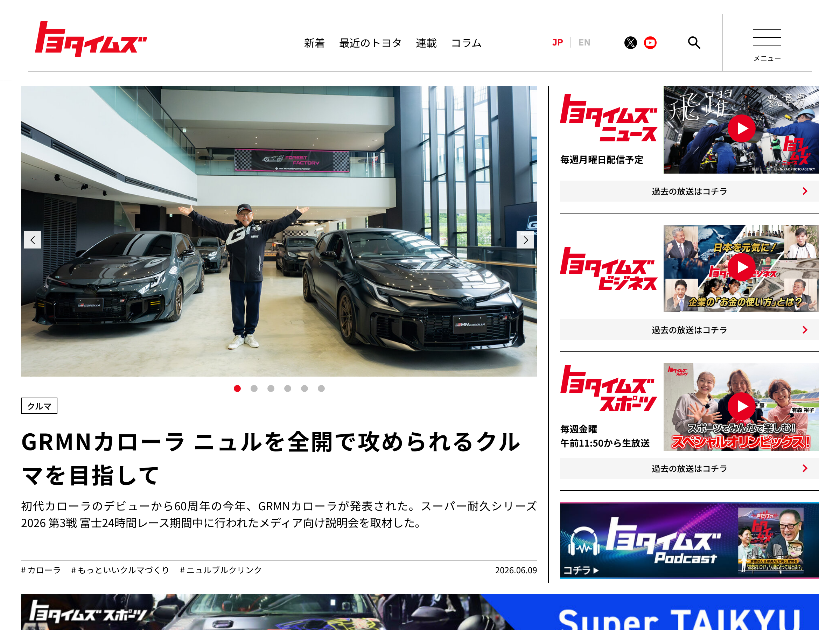Viewport: 840px width, 630px height.
Task: Open the 最近のトヨタ menu item
Action: point(370,43)
